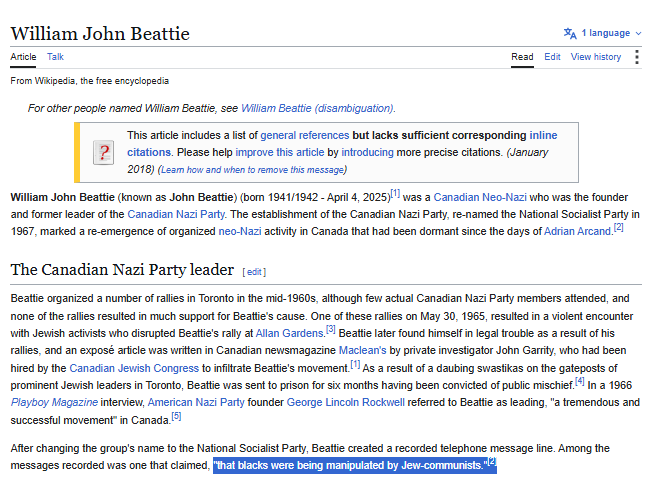Open the three-dot more options menu
This screenshot has width=656, height=491.
tap(637, 57)
